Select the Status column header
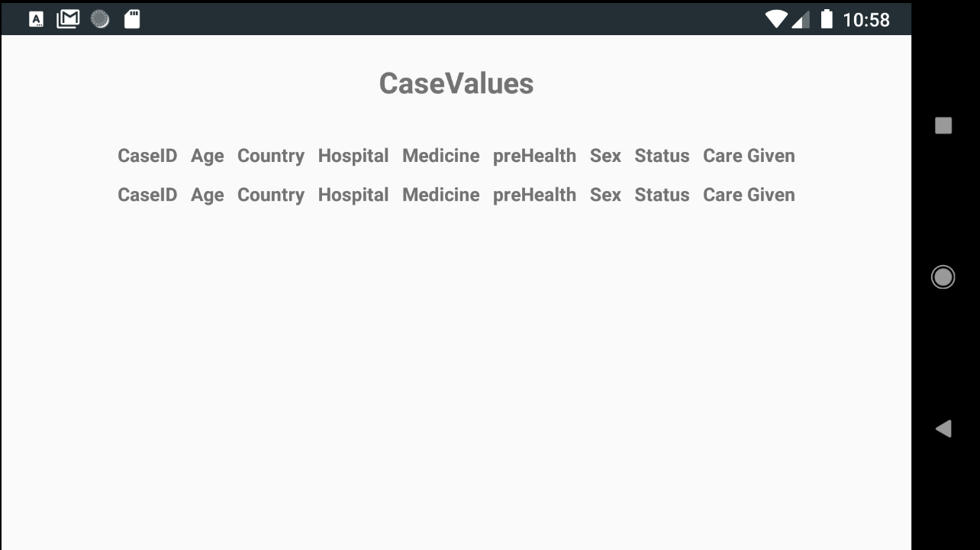The height and width of the screenshot is (550, 980). coord(662,156)
